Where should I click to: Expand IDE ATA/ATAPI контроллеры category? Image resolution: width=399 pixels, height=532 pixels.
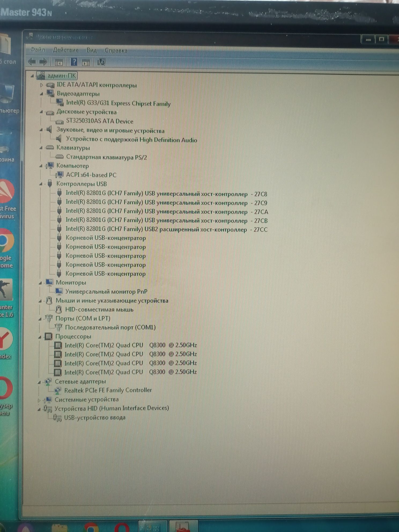pyautogui.click(x=42, y=85)
